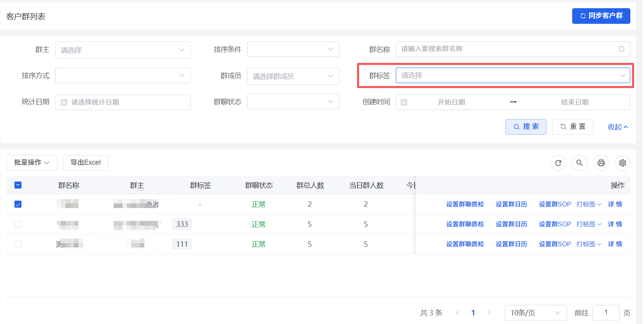Image resolution: width=644 pixels, height=324 pixels.
Task: Open the 群聊状态 dropdown
Action: [293, 101]
